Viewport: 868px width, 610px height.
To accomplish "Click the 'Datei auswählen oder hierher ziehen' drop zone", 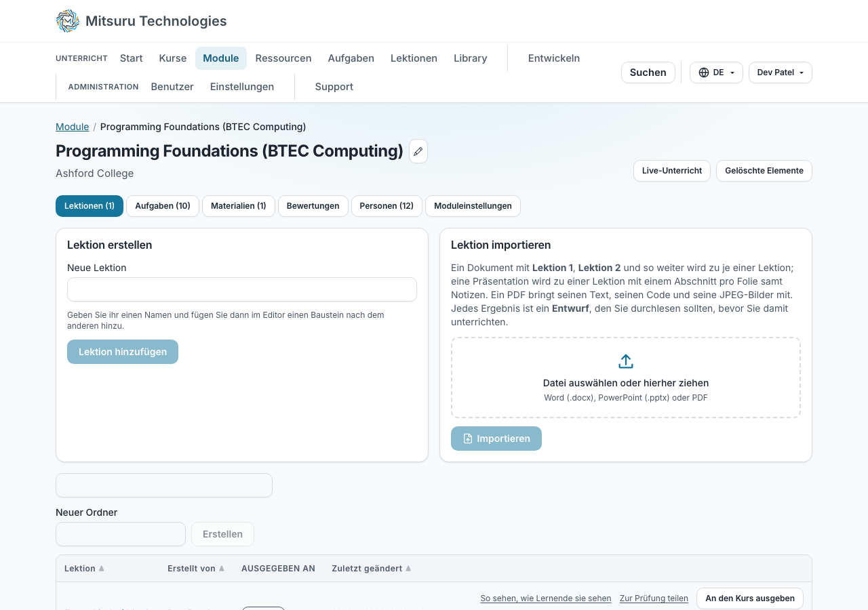I will 626,378.
